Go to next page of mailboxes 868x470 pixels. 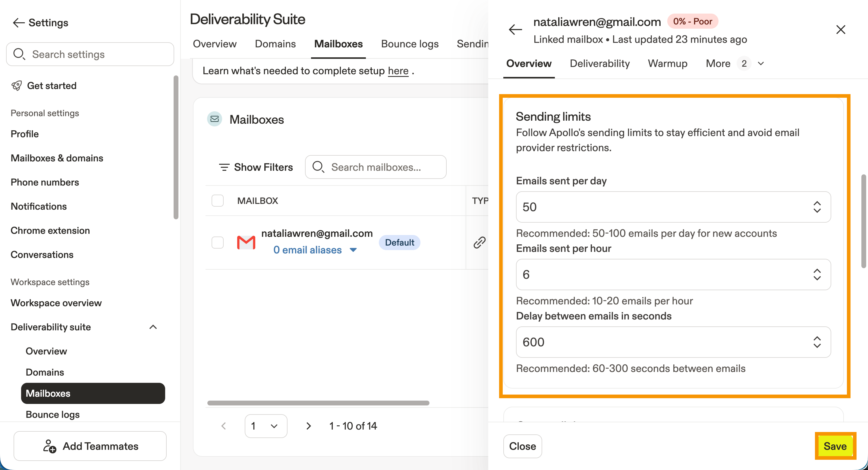(308, 426)
